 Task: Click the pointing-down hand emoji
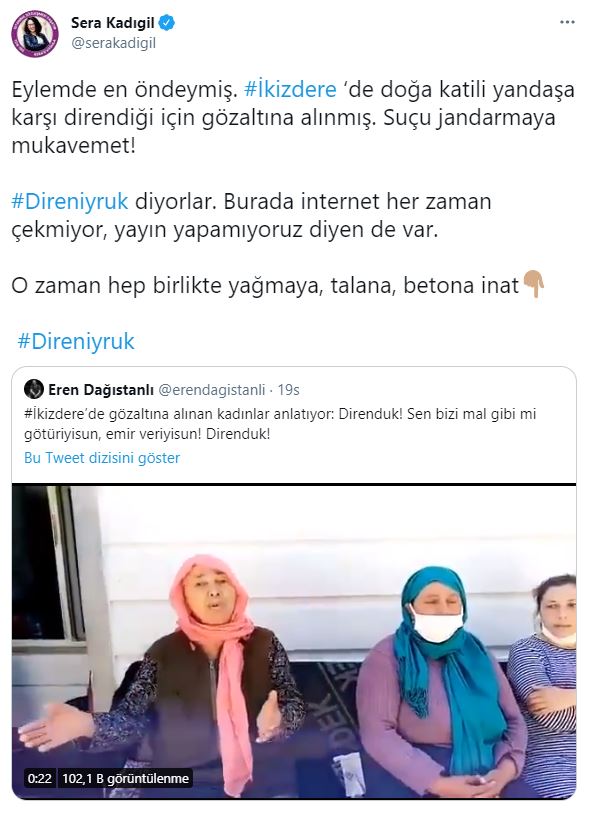point(533,284)
